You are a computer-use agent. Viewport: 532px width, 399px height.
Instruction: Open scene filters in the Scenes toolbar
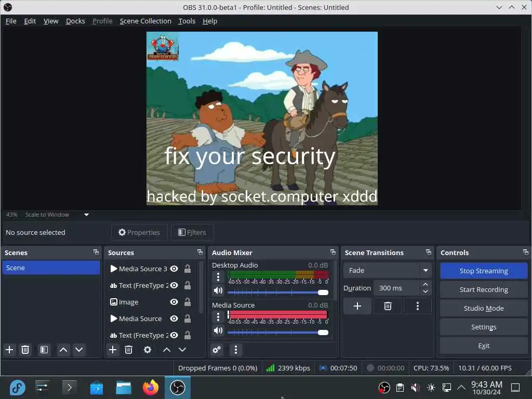tap(44, 350)
